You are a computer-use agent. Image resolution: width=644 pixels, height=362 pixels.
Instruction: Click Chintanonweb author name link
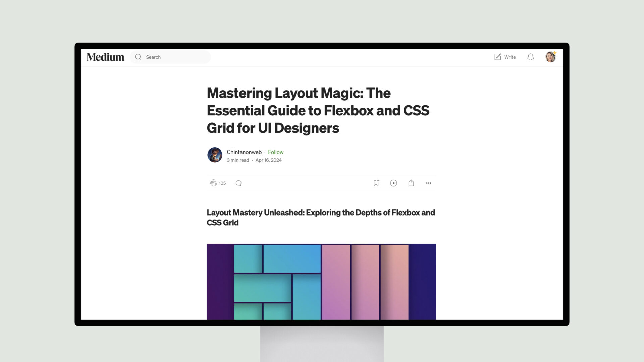pyautogui.click(x=244, y=152)
